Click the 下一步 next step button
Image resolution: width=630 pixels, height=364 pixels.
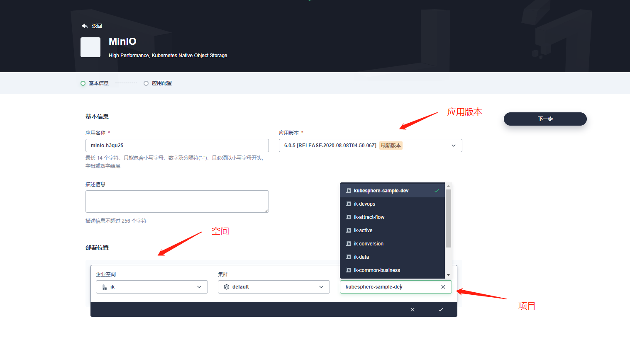(x=545, y=119)
